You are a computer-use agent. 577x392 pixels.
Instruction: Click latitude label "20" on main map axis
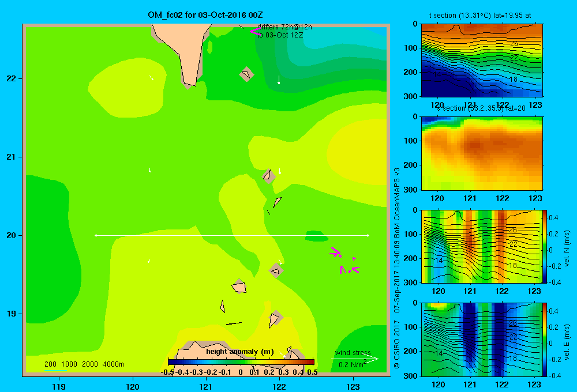pyautogui.click(x=12, y=235)
